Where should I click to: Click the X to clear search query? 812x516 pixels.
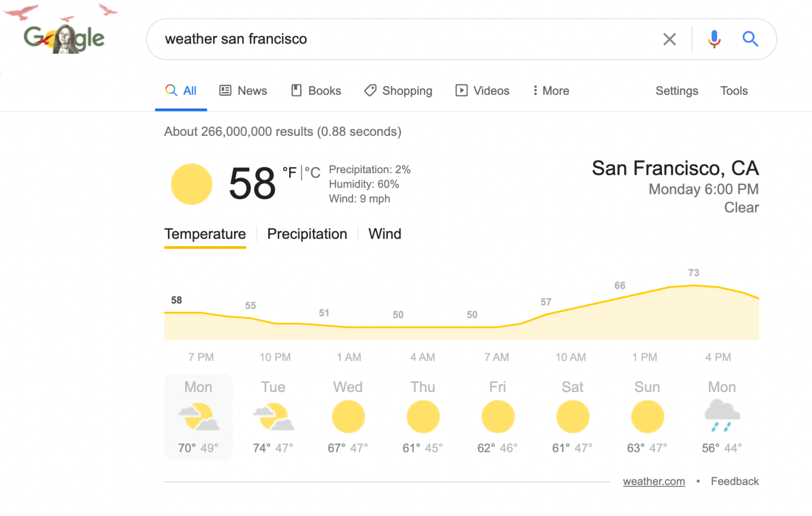click(669, 38)
